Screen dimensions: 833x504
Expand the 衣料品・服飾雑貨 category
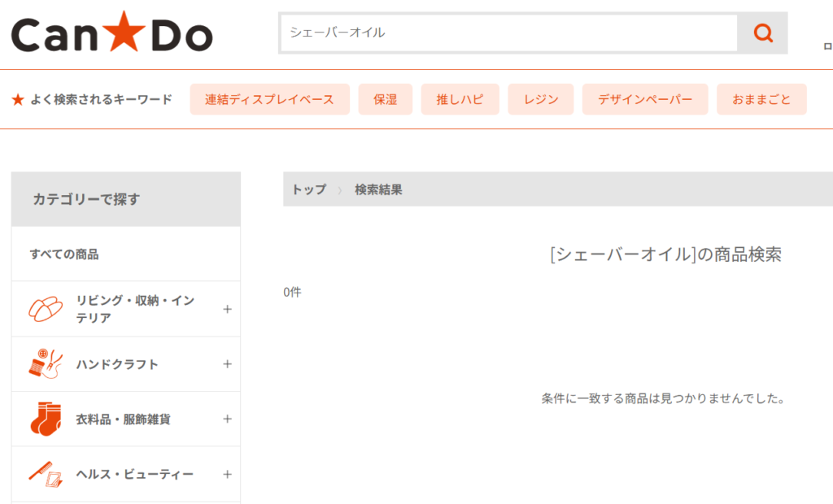pos(227,419)
